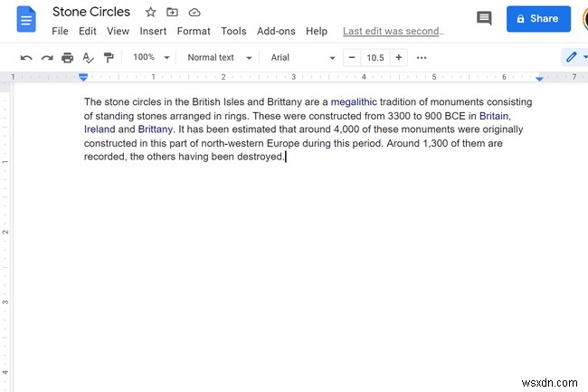Open the Format menu
Screen dimensions: 588x392
pos(194,31)
